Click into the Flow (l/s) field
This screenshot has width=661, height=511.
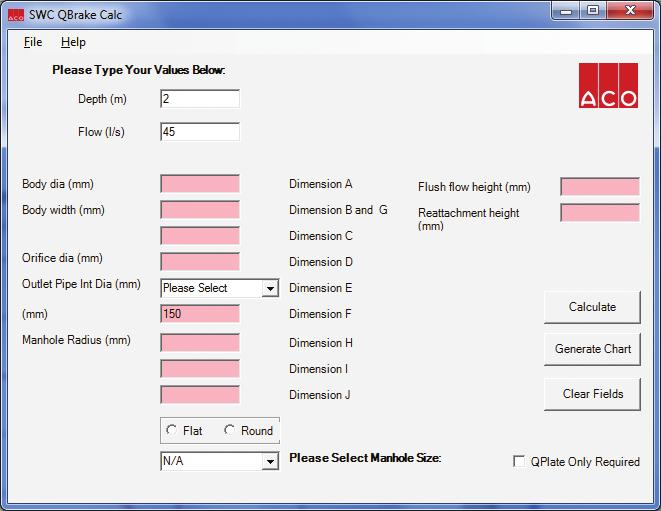pyautogui.click(x=200, y=132)
